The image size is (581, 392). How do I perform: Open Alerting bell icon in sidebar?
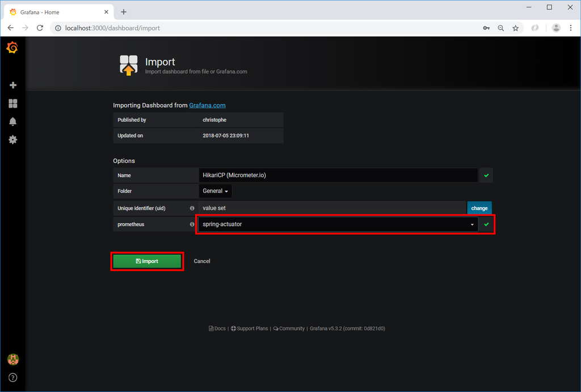pos(13,121)
